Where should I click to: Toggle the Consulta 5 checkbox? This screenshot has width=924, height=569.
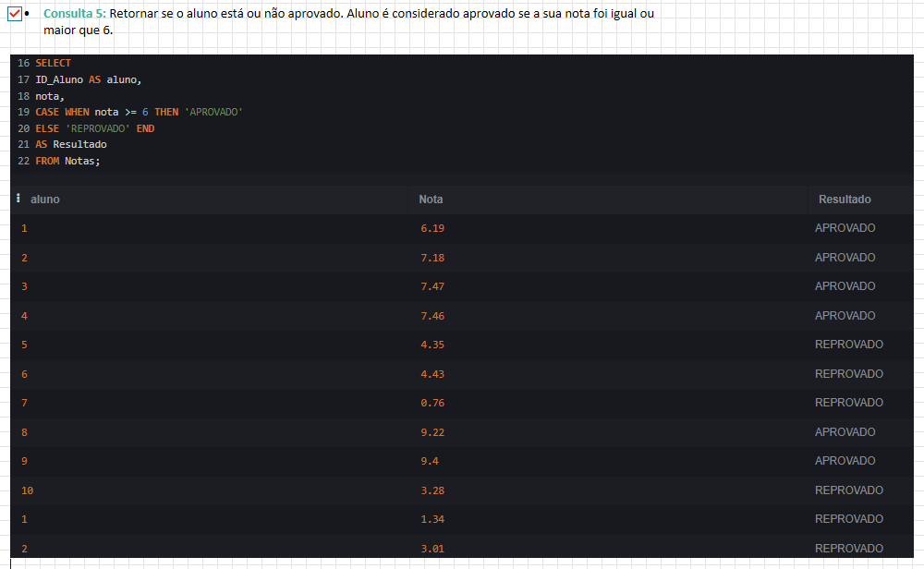(15, 14)
